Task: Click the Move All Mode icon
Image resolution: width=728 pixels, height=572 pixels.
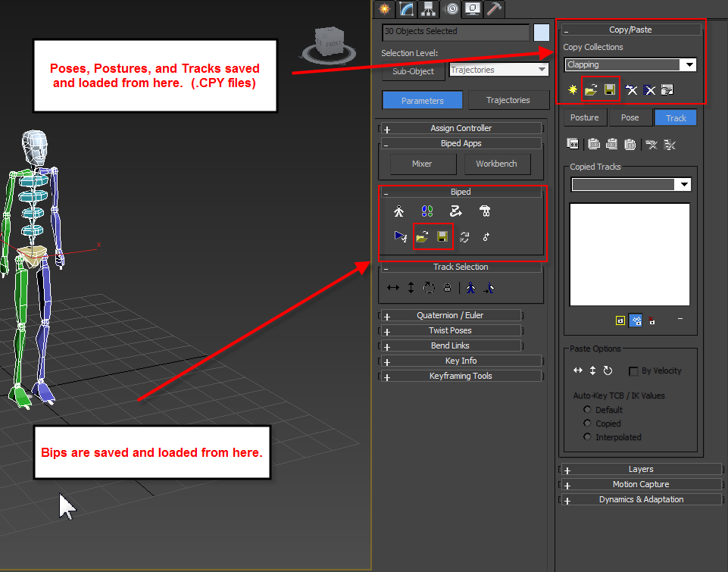Action: point(486,237)
